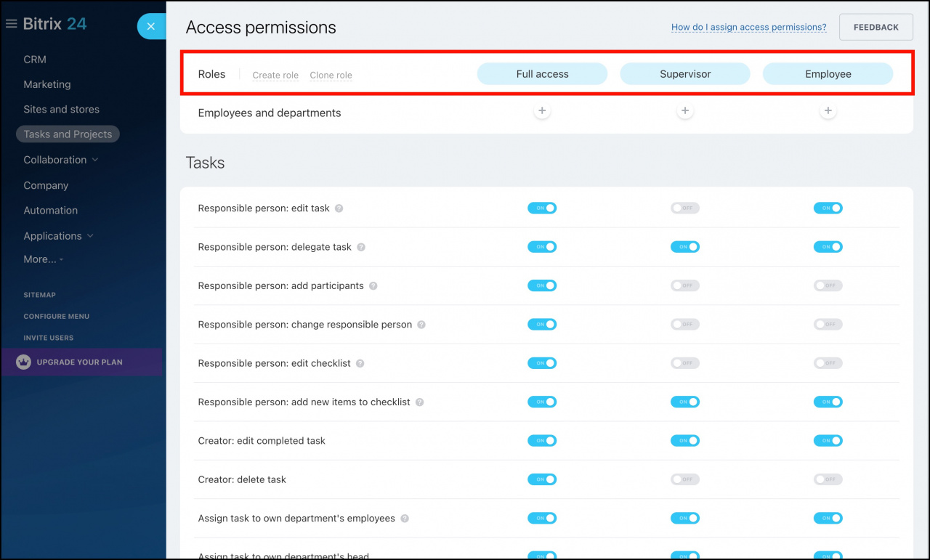Show help for 'Responsible person: edit task'

(339, 208)
